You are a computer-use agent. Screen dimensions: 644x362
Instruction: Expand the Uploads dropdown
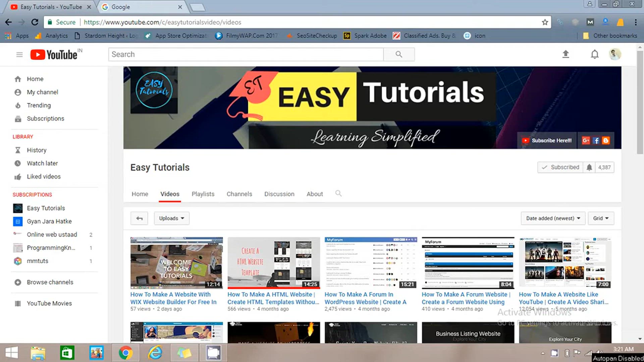pyautogui.click(x=171, y=218)
